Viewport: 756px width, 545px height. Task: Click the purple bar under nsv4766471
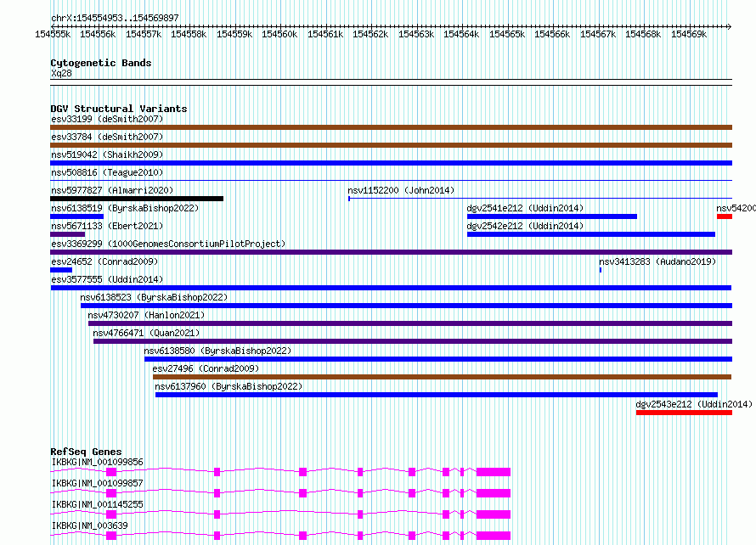[413, 341]
